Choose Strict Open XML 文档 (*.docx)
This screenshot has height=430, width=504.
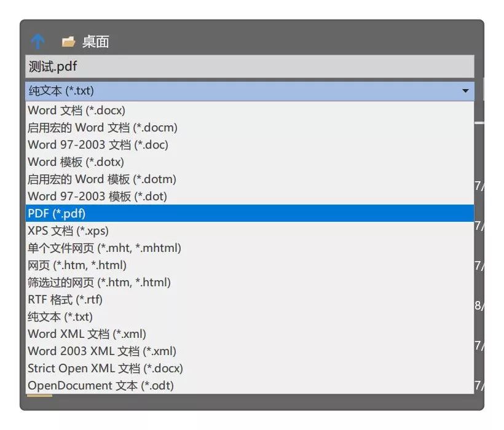(x=250, y=369)
